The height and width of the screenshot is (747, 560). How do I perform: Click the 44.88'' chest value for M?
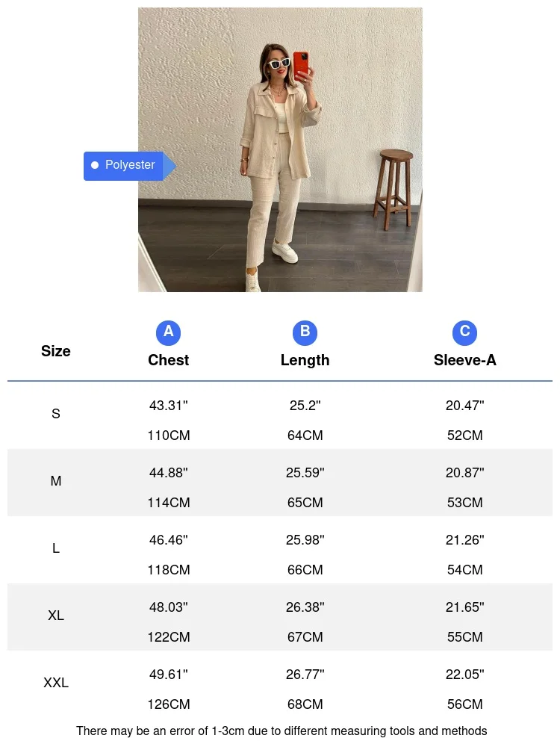click(x=168, y=473)
